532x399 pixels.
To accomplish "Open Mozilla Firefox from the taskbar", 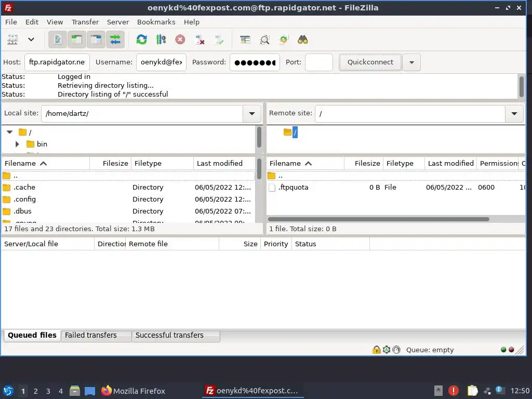I will (x=133, y=391).
